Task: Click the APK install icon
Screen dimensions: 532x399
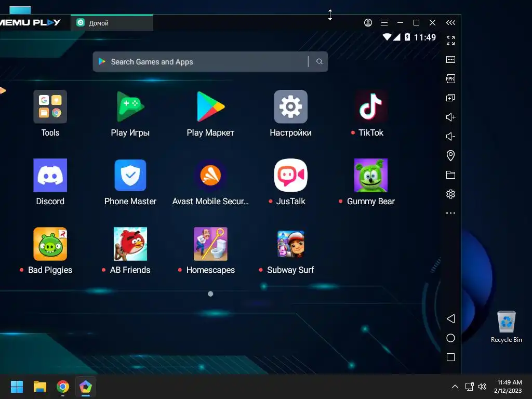Action: 450,79
